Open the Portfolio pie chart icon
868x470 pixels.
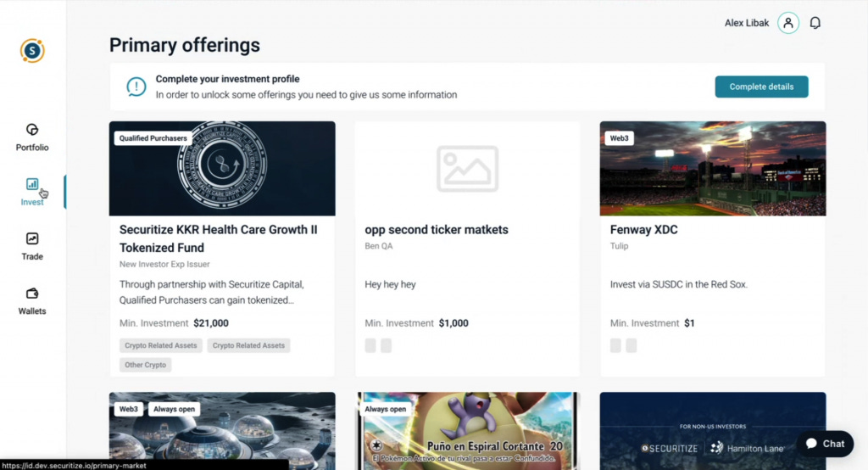coord(32,130)
